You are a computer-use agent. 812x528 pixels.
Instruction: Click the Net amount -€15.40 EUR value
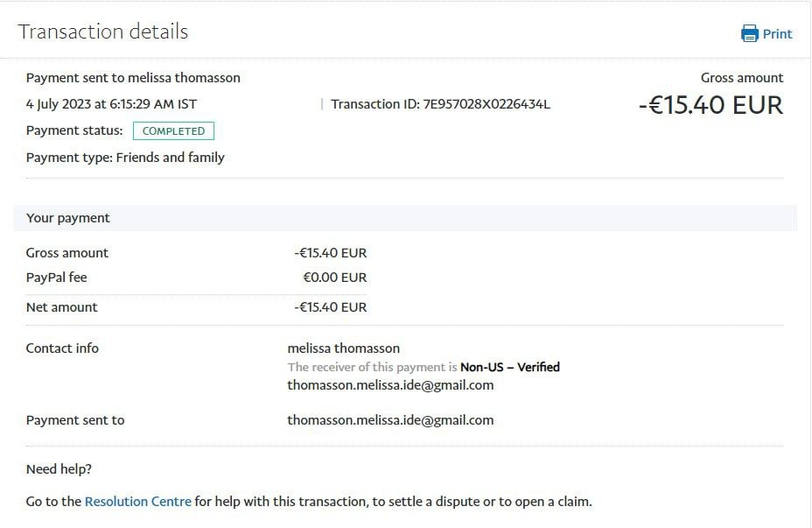(331, 307)
